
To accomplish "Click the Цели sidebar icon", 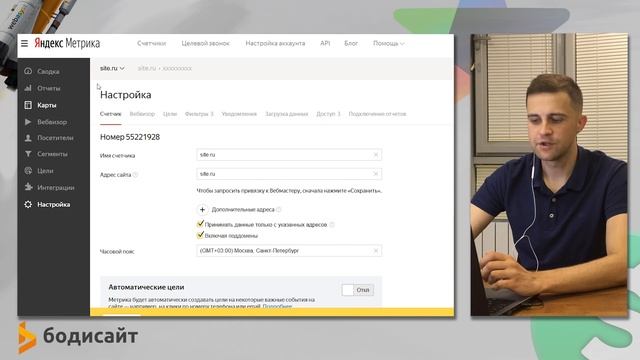I will click(28, 171).
